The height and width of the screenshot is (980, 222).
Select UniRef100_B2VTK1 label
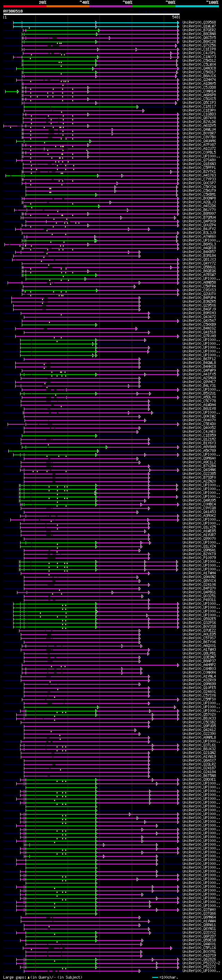pyautogui.click(x=199, y=172)
